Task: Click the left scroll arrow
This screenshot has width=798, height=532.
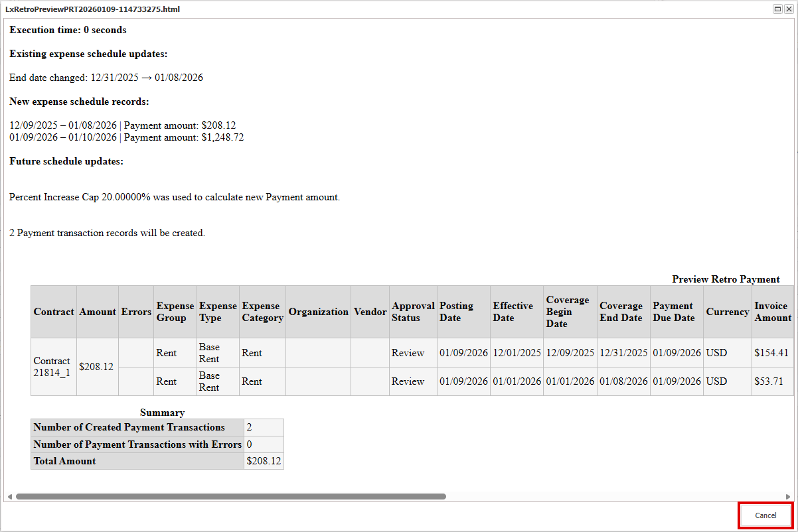Action: click(10, 496)
